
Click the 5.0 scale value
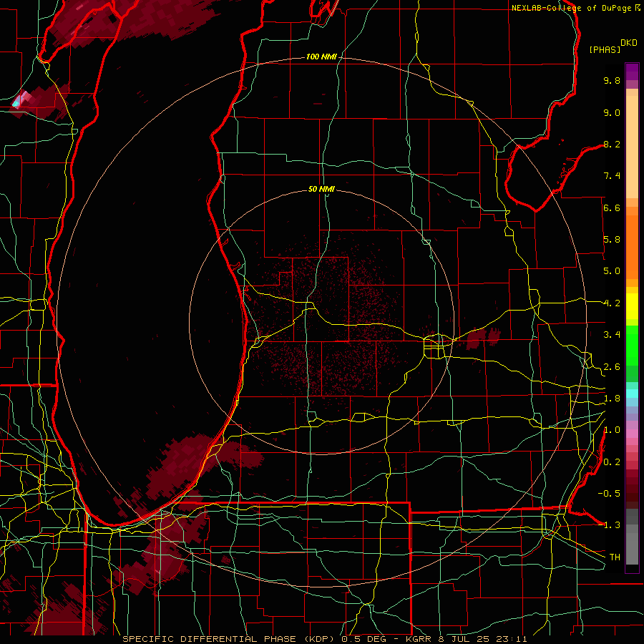pyautogui.click(x=612, y=271)
